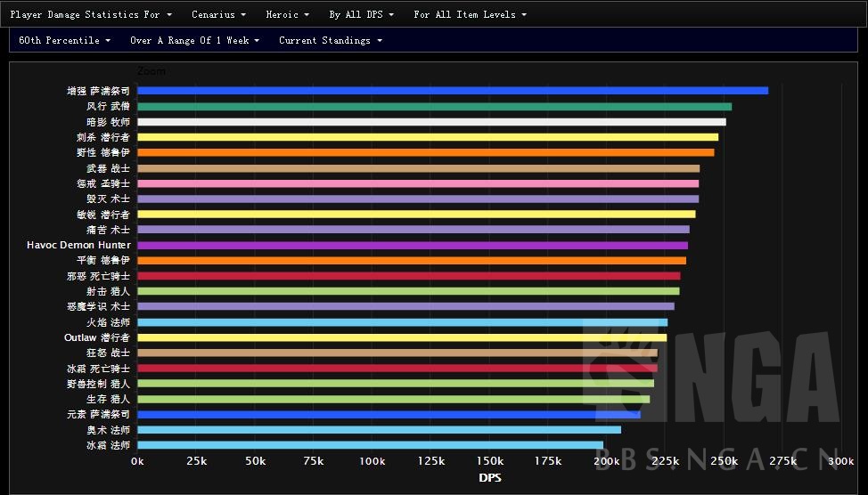Click the 150k axis tick label
The image size is (868, 495).
coord(490,461)
